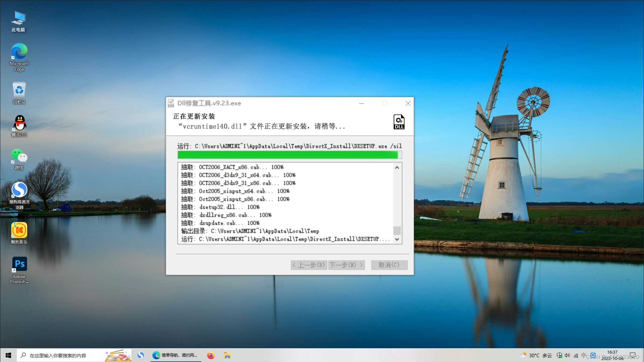Open the Windows Start menu
This screenshot has height=362, width=644.
coord(8,355)
